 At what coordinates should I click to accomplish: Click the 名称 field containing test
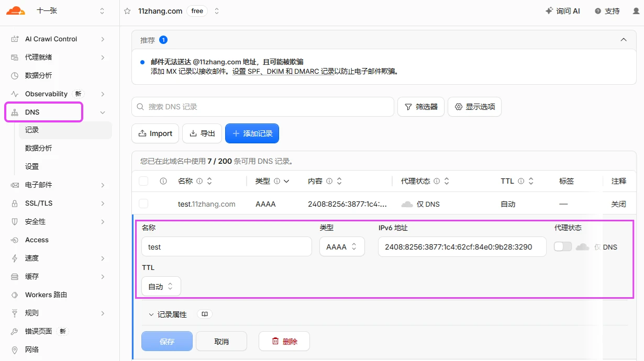pyautogui.click(x=227, y=246)
